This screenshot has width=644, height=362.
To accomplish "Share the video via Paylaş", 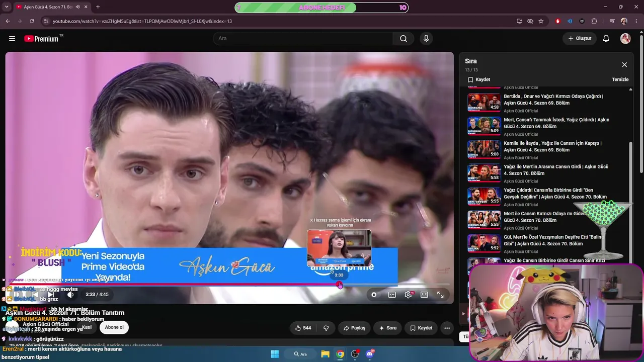I will coord(354,328).
